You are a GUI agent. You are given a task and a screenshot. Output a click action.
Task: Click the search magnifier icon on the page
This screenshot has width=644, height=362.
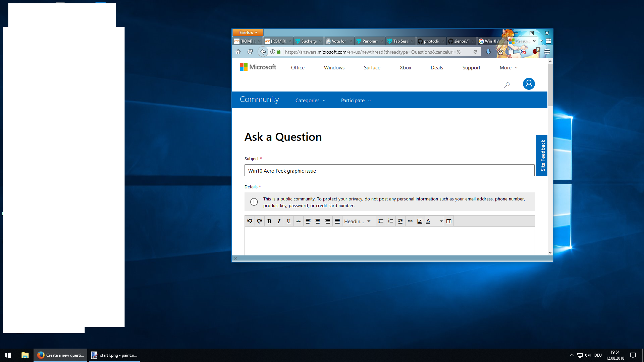[x=507, y=85]
